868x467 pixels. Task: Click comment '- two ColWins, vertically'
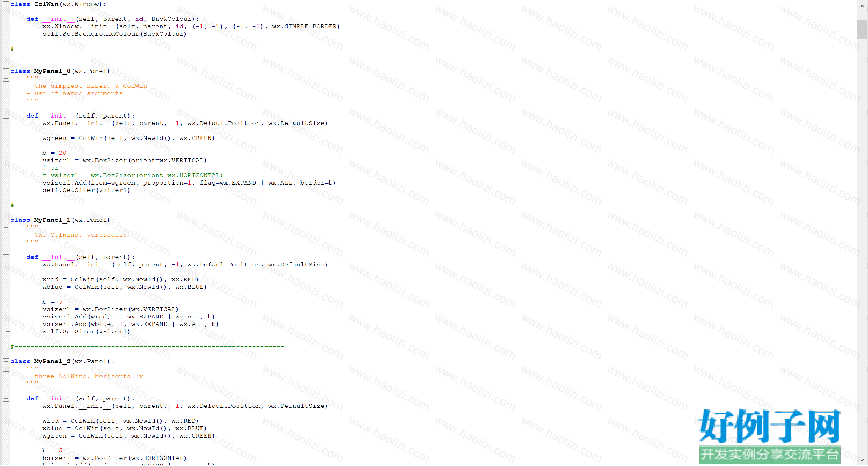pos(77,235)
